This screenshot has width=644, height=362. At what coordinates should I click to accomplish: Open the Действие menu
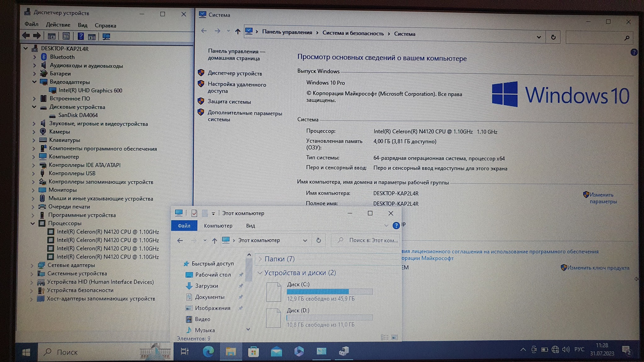(x=58, y=25)
